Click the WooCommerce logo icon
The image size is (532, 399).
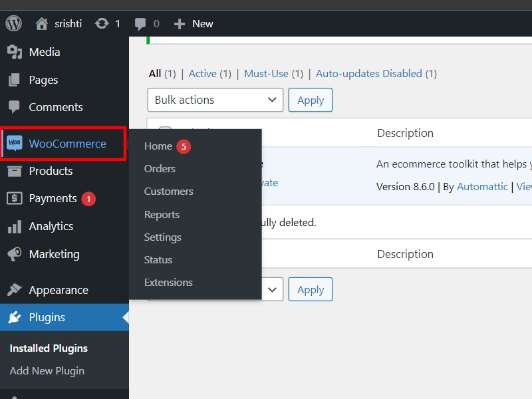click(15, 144)
